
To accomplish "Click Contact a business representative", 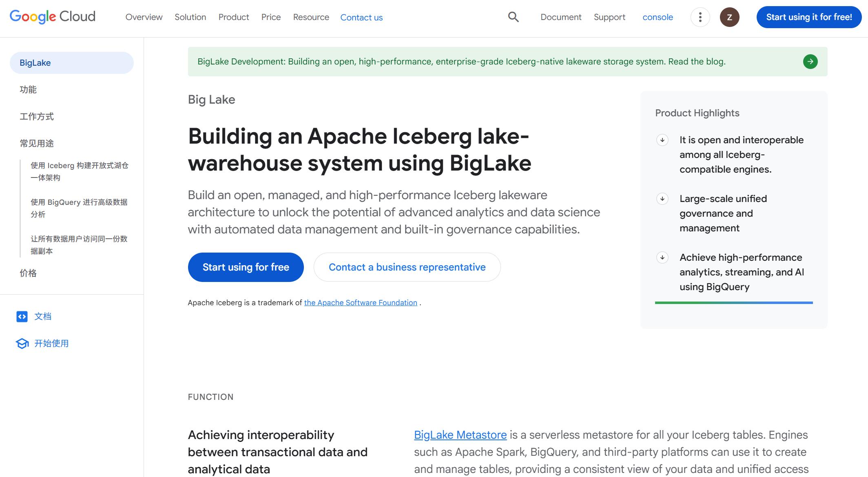I will 406,267.
